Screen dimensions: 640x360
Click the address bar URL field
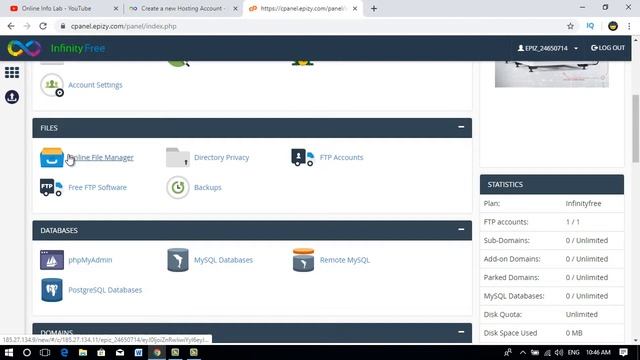tap(310, 26)
